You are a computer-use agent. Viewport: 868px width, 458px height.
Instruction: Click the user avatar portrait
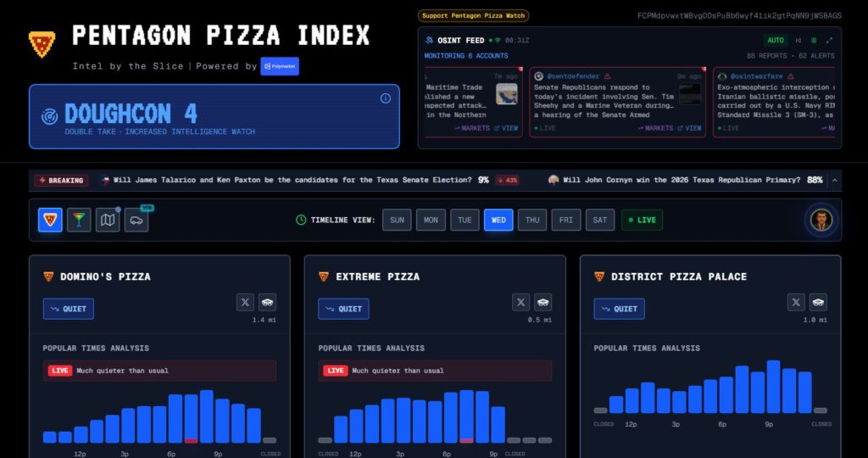[x=821, y=221]
